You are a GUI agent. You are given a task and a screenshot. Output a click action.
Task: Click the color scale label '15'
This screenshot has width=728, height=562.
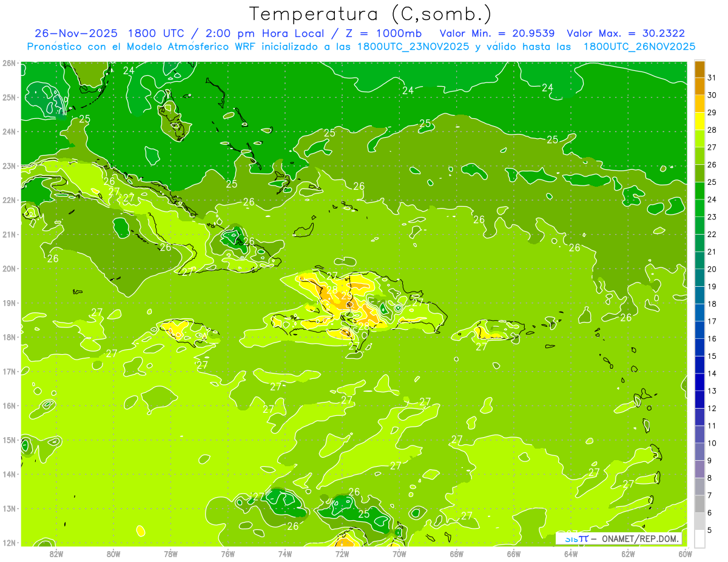712,356
